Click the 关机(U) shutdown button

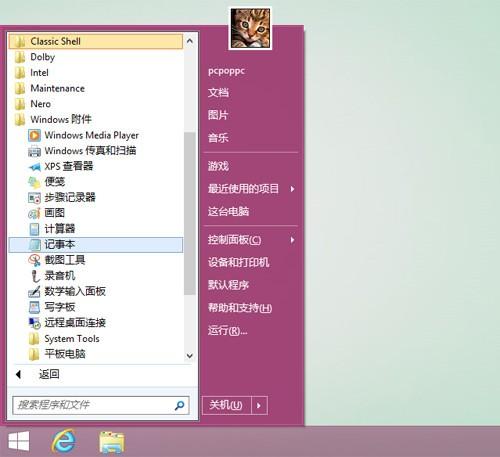(227, 405)
